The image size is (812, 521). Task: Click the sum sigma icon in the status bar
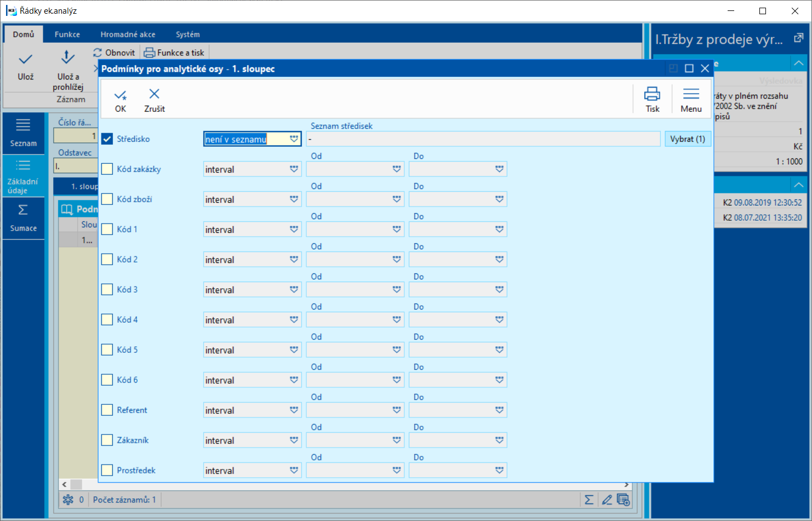589,500
